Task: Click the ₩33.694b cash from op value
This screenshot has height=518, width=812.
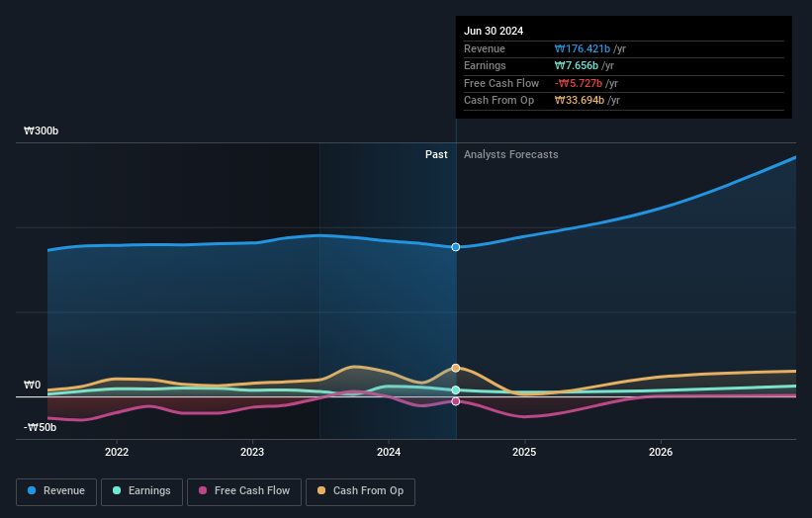Action: click(x=580, y=101)
